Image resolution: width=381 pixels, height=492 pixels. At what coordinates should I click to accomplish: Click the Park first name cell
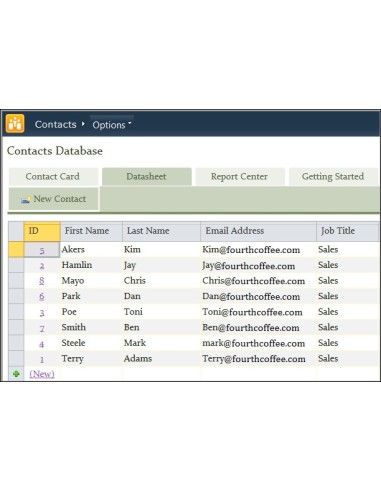pyautogui.click(x=91, y=296)
